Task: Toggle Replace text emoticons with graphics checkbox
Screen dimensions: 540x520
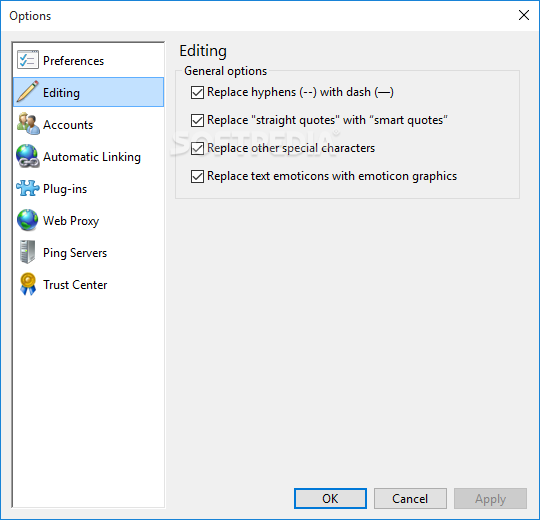Action: point(197,176)
